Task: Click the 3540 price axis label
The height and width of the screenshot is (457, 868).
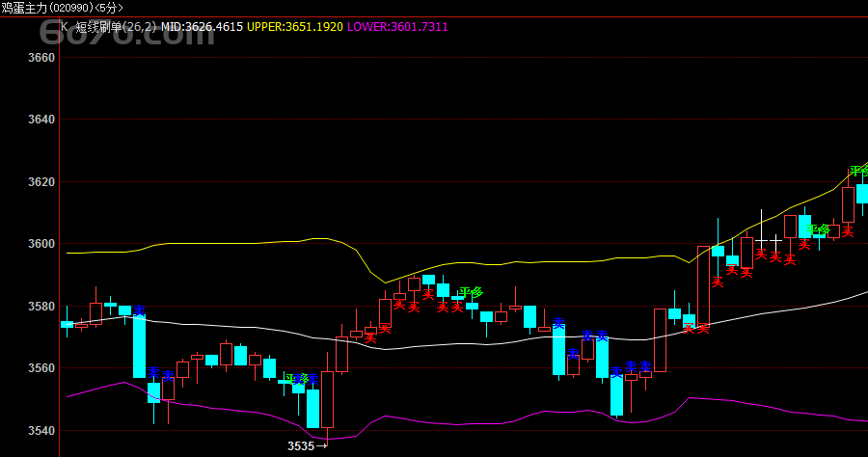Action: 41,431
